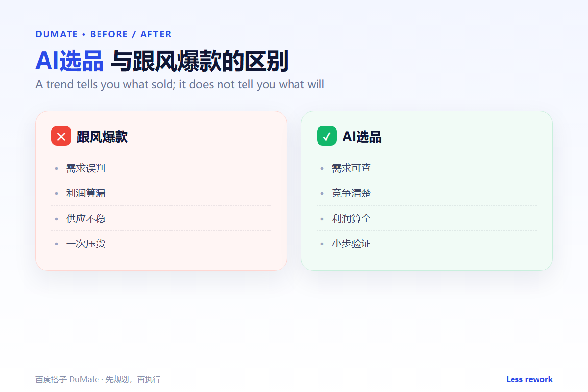
Task: Click the 竞争清楚 list item
Action: coord(427,193)
